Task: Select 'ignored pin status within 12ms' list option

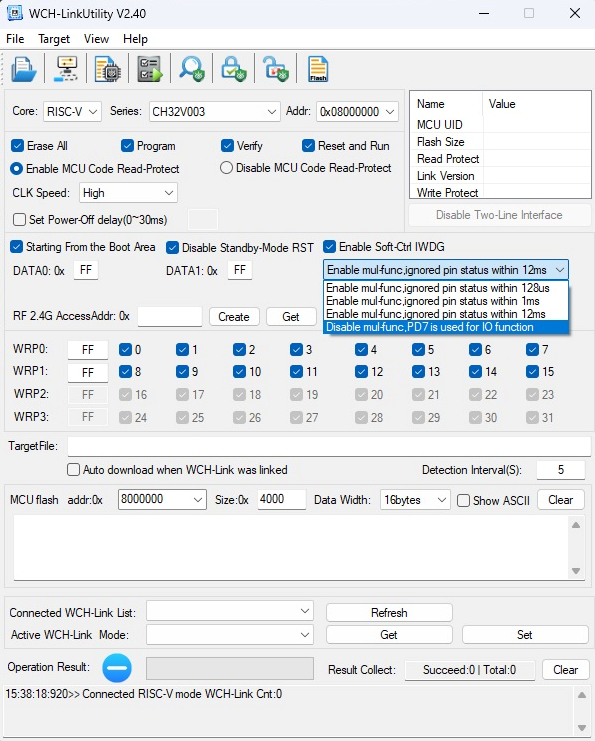Action: click(446, 314)
